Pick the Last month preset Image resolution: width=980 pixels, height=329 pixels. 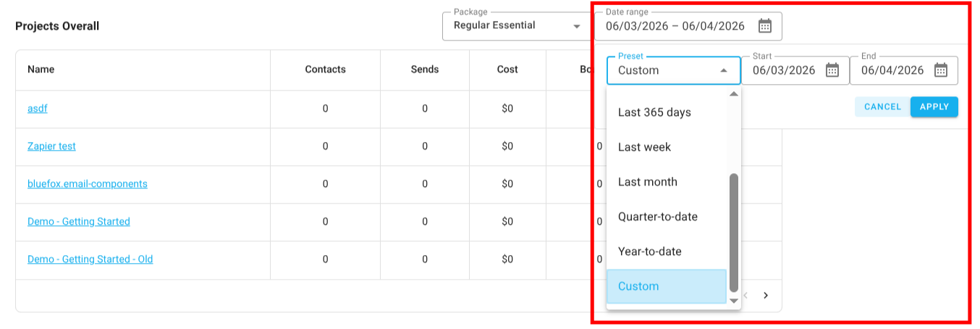(647, 182)
